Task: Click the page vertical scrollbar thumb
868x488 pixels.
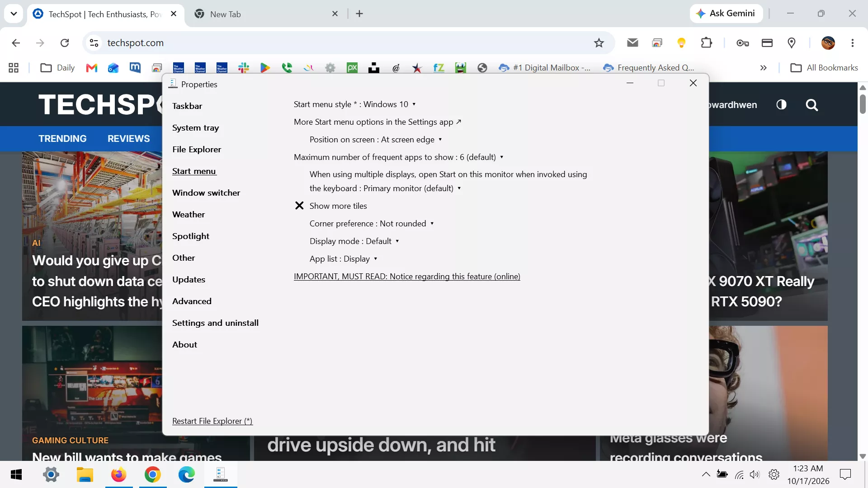Action: pyautogui.click(x=863, y=104)
